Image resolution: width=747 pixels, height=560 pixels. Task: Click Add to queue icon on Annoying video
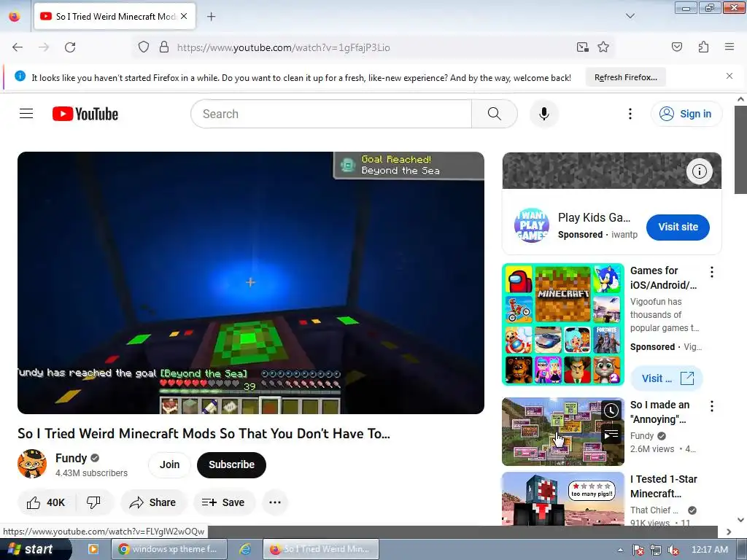611,435
